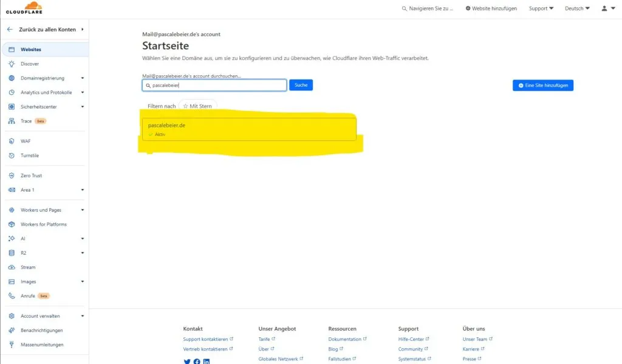This screenshot has width=622, height=364.
Task: Open Turnstile from the sidebar icon
Action: (x=12, y=155)
